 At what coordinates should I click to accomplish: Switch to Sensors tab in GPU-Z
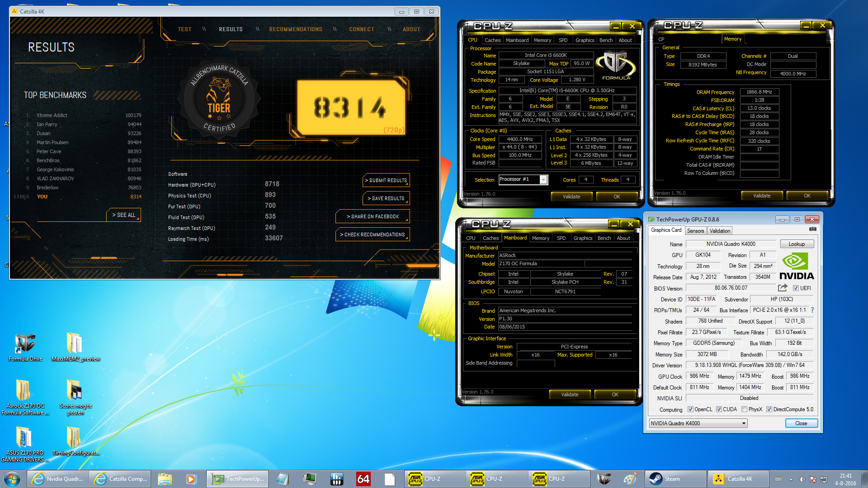tap(695, 231)
